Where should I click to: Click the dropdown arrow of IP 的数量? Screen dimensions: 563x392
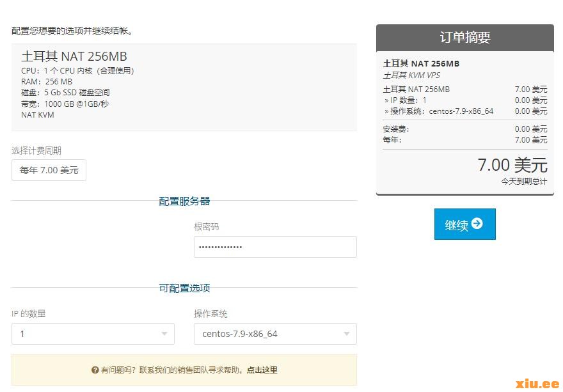(164, 334)
